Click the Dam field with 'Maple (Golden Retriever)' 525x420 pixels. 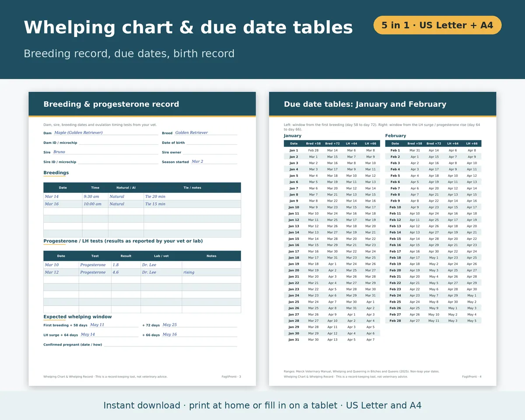pos(105,133)
